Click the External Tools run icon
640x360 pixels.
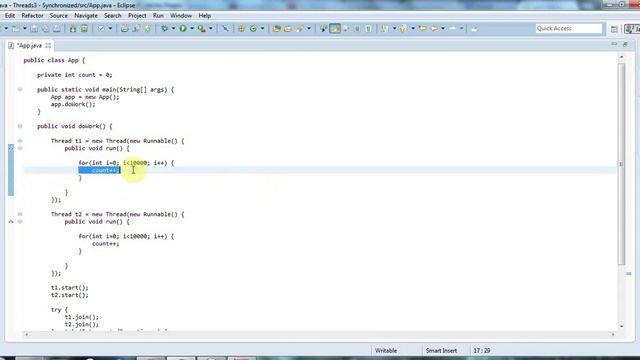click(x=202, y=29)
